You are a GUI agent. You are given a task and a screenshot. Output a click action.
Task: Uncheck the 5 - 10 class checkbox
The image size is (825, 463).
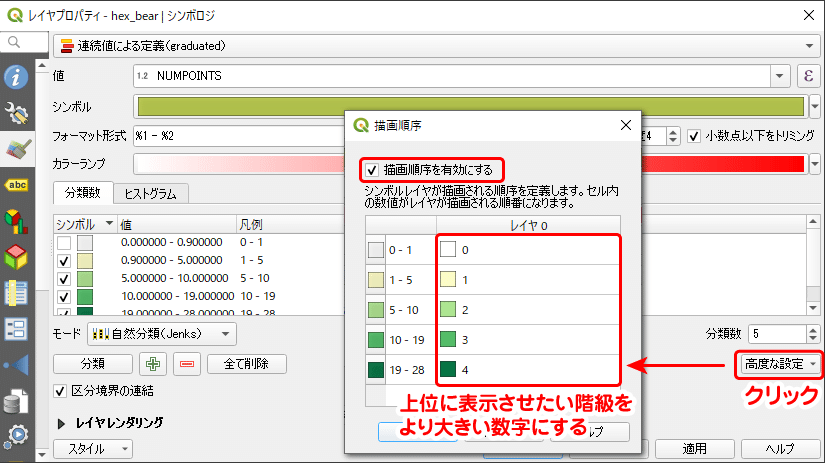click(64, 278)
